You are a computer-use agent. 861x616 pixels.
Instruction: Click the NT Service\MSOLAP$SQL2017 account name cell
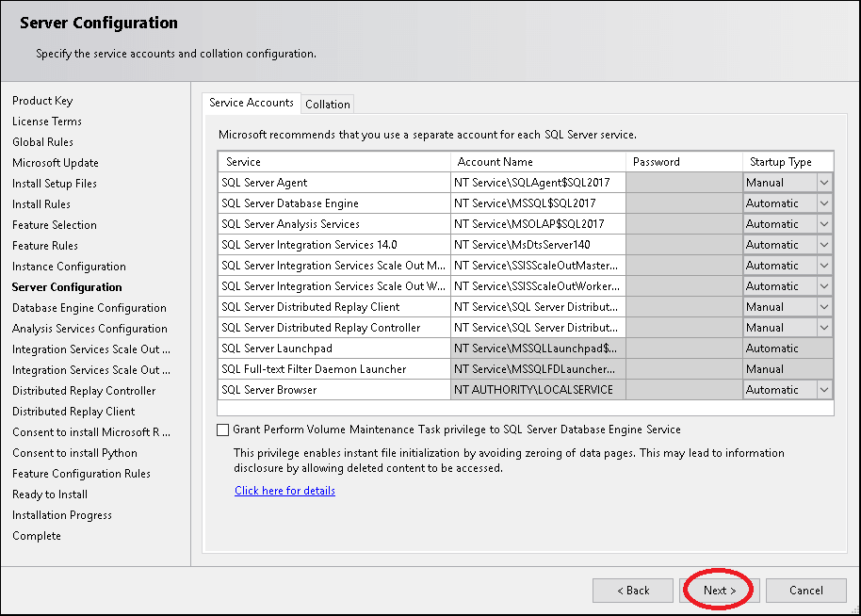pos(538,224)
